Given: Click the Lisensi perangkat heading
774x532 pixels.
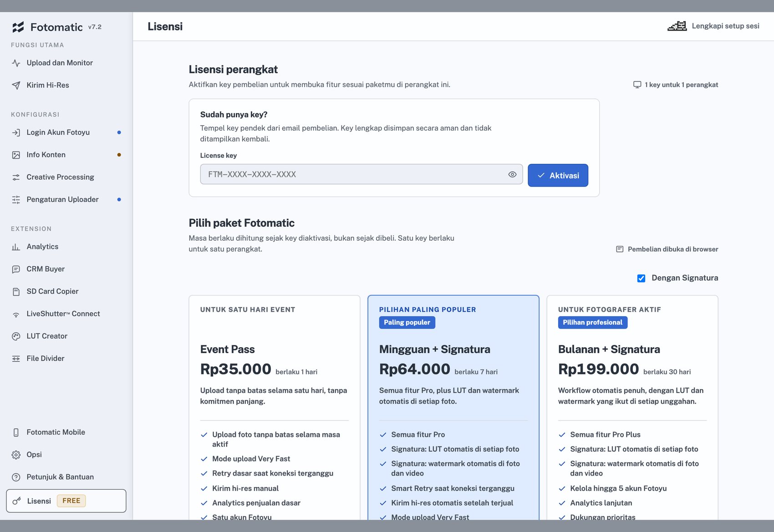Looking at the screenshot, I should click(233, 69).
